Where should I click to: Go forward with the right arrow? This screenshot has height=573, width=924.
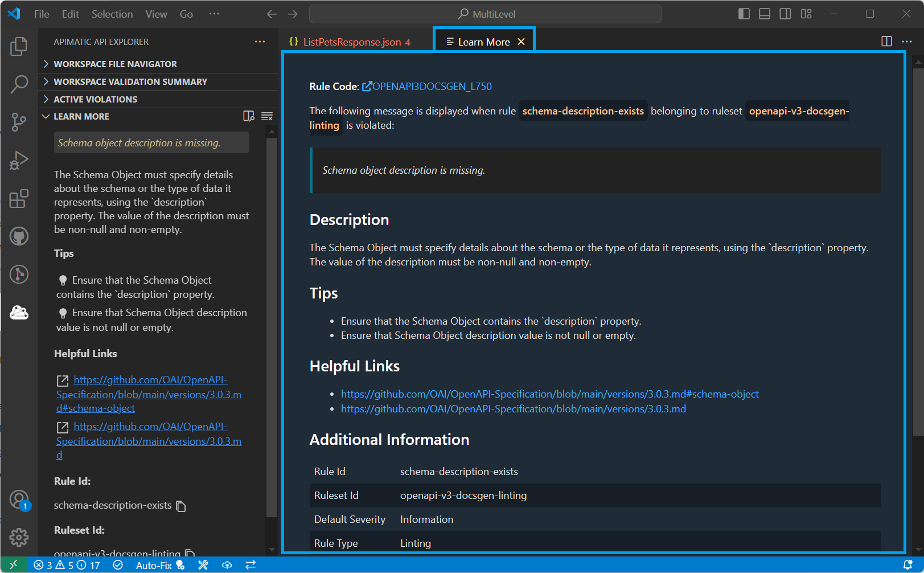pyautogui.click(x=293, y=14)
